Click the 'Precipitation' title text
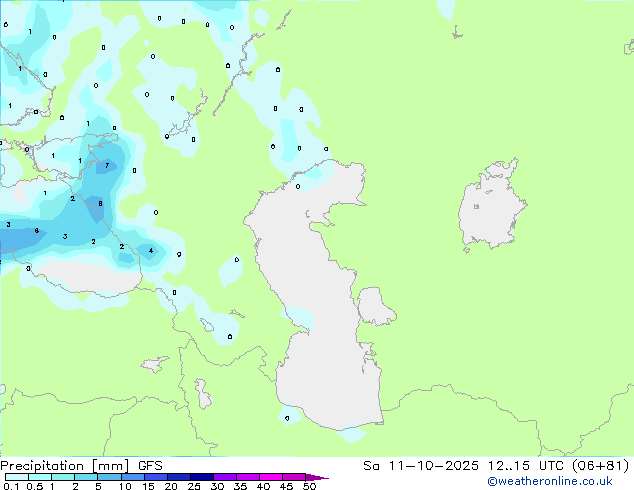Image resolution: width=634 pixels, height=490 pixels. tap(42, 466)
